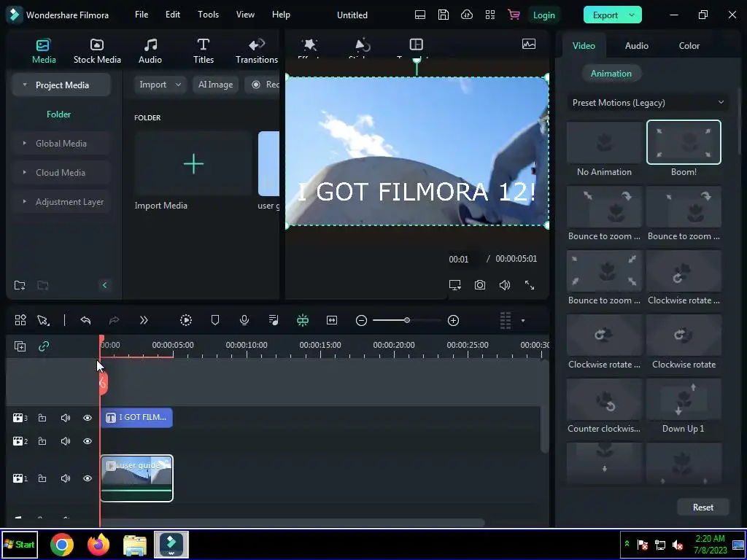Click the timeline layout grid icon
The height and width of the screenshot is (560, 747).
point(20,321)
